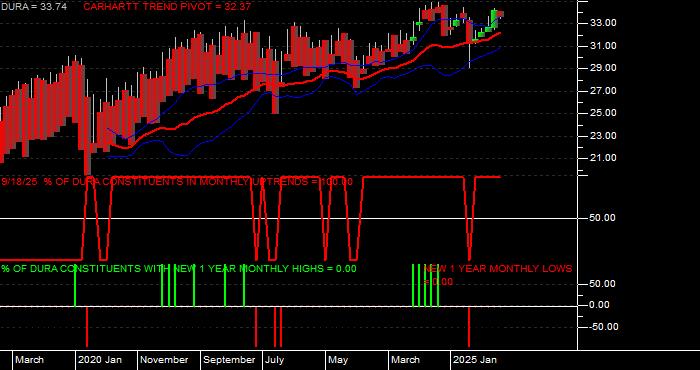
Task: Select the 27.00 price axis label
Action: (x=604, y=91)
